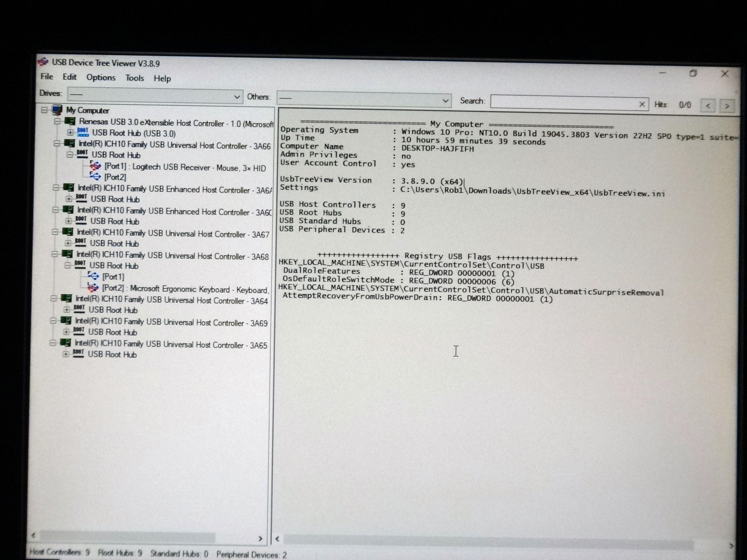Image resolution: width=747 pixels, height=560 pixels.
Task: Open the Help menu
Action: tap(162, 78)
